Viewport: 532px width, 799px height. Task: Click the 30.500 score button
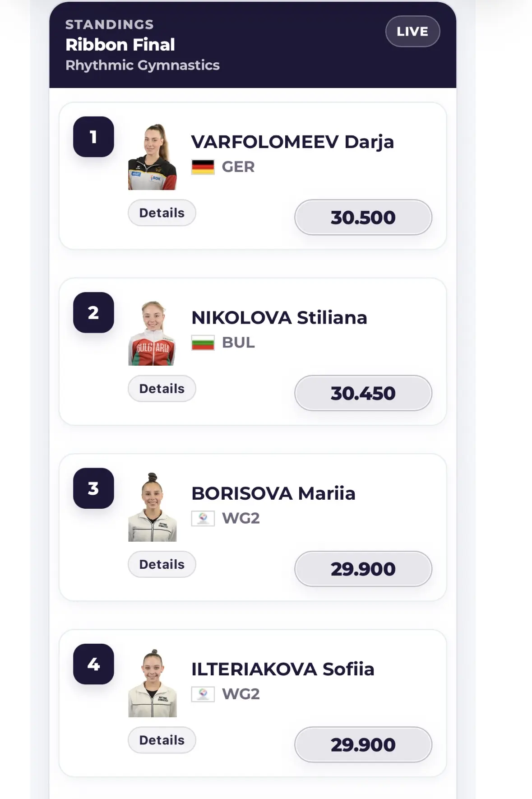coord(363,217)
